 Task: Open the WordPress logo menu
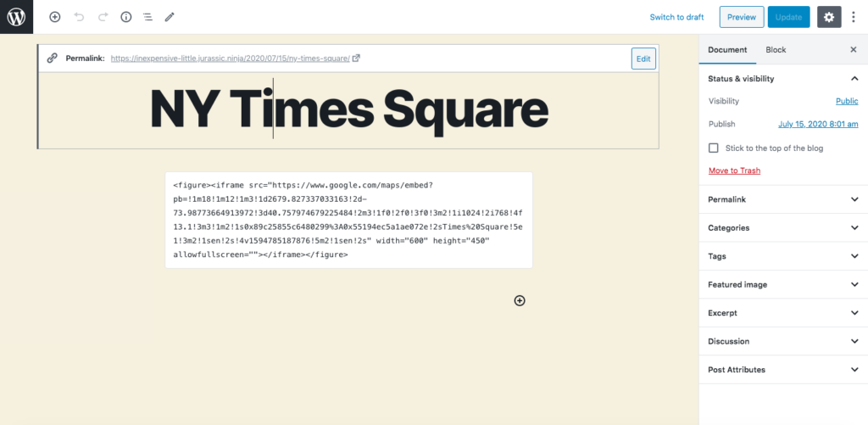[x=17, y=17]
